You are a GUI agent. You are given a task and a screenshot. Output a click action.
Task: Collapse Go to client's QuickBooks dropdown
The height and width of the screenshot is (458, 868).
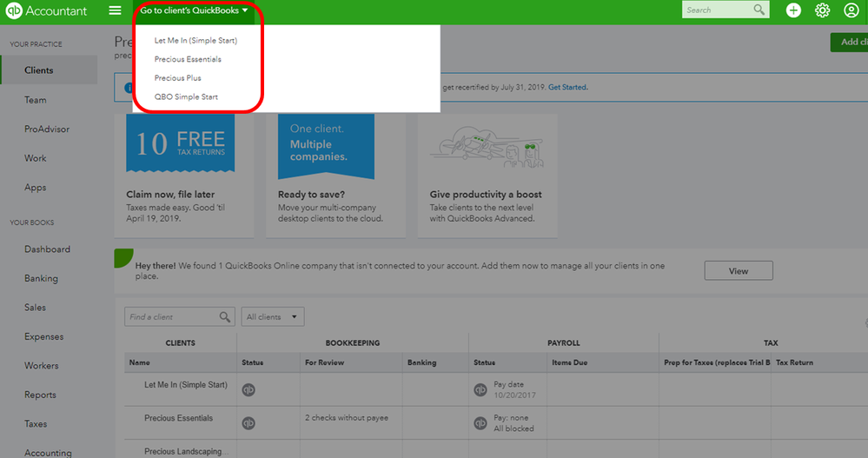[194, 10]
